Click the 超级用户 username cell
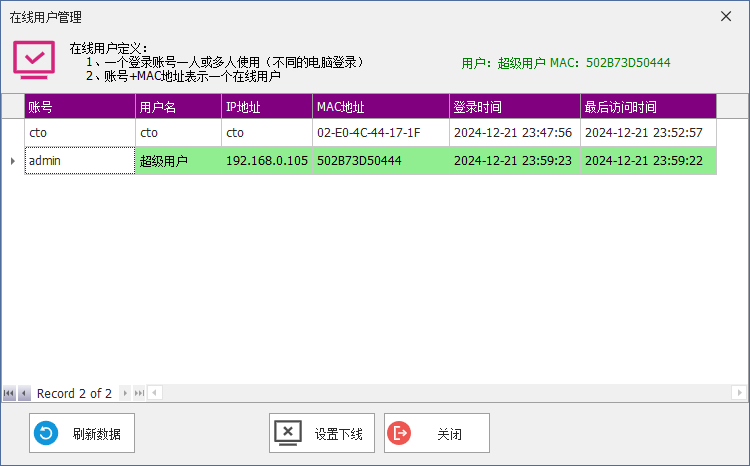Screen dimensions: 750x466 click(178, 161)
